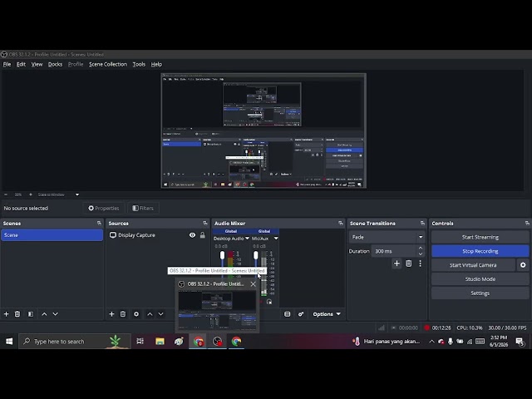Open the Docks menu
532x399 pixels.
pyautogui.click(x=55, y=64)
